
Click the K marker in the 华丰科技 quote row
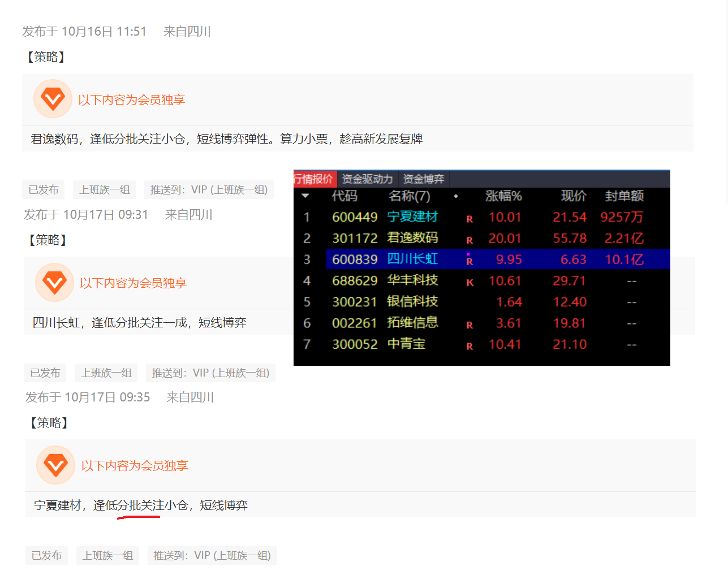pyautogui.click(x=469, y=283)
